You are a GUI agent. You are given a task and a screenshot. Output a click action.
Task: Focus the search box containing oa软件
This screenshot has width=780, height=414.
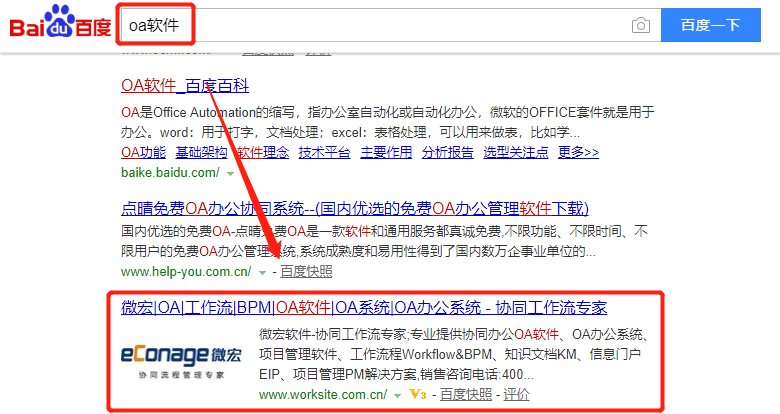(x=390, y=25)
